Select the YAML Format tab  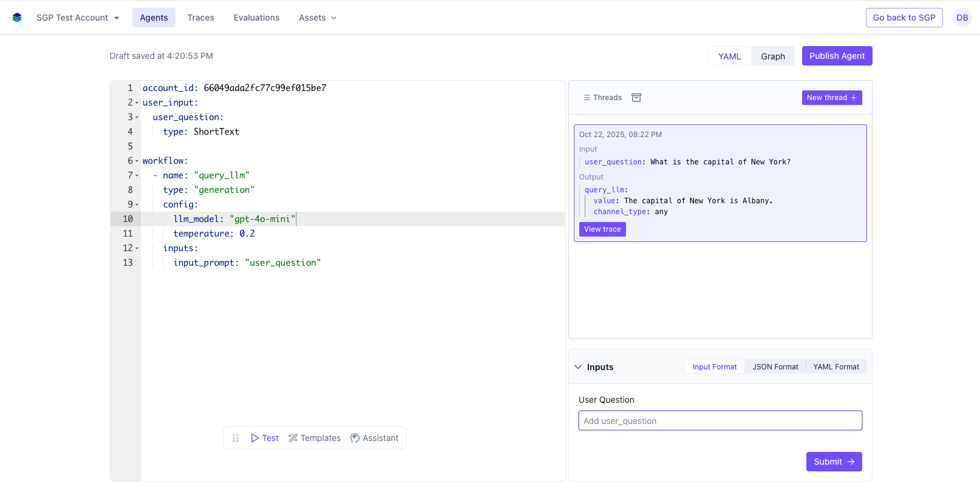[836, 367]
